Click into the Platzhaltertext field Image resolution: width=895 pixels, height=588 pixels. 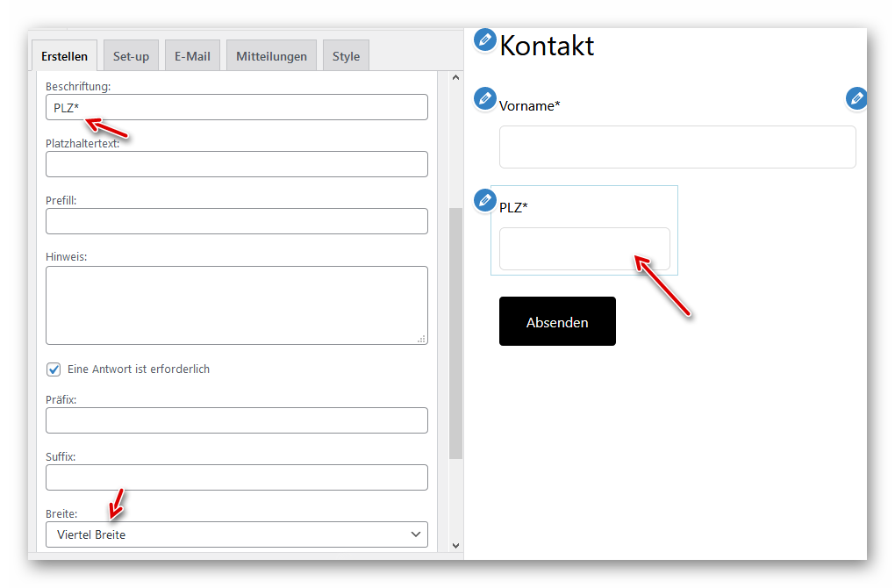pyautogui.click(x=237, y=164)
